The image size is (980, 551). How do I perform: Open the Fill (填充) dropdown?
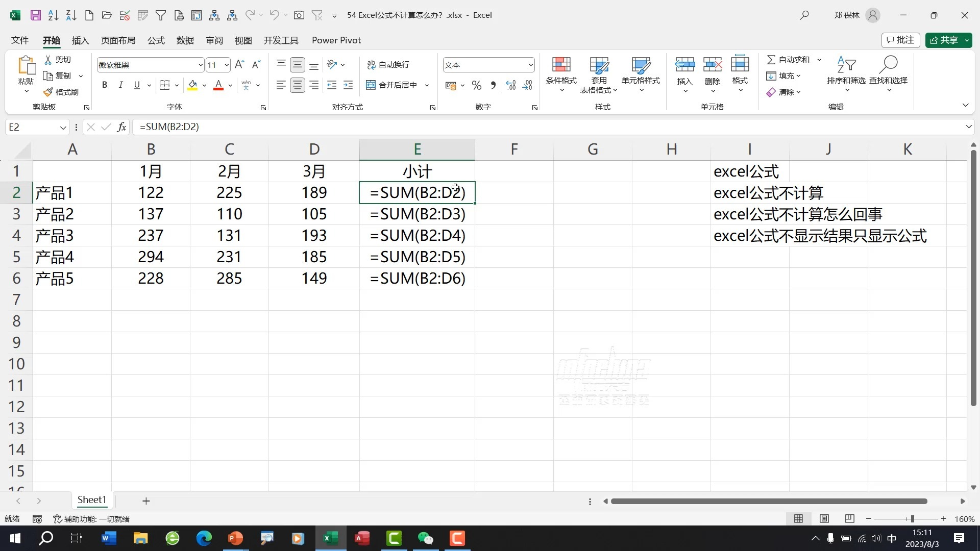[x=783, y=76]
